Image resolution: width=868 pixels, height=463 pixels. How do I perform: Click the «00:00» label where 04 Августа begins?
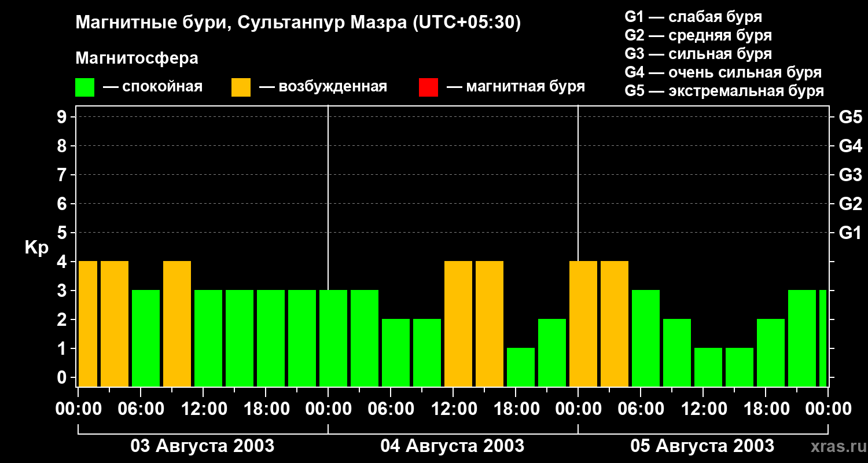[x=328, y=409]
